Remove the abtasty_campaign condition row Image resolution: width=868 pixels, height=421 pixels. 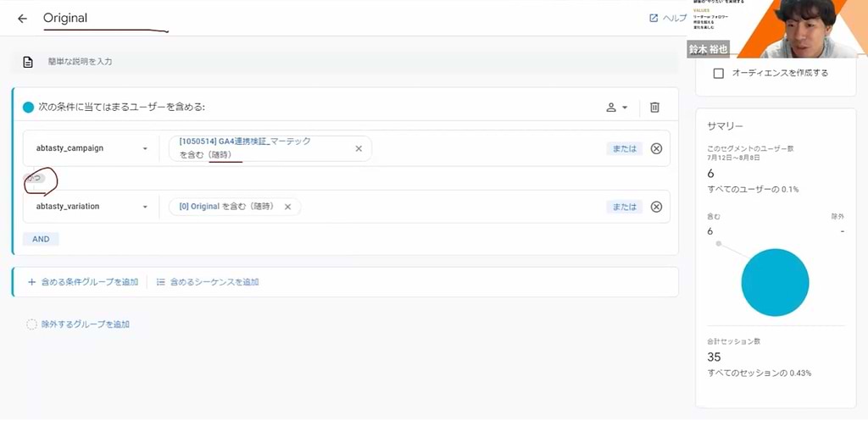pos(656,148)
